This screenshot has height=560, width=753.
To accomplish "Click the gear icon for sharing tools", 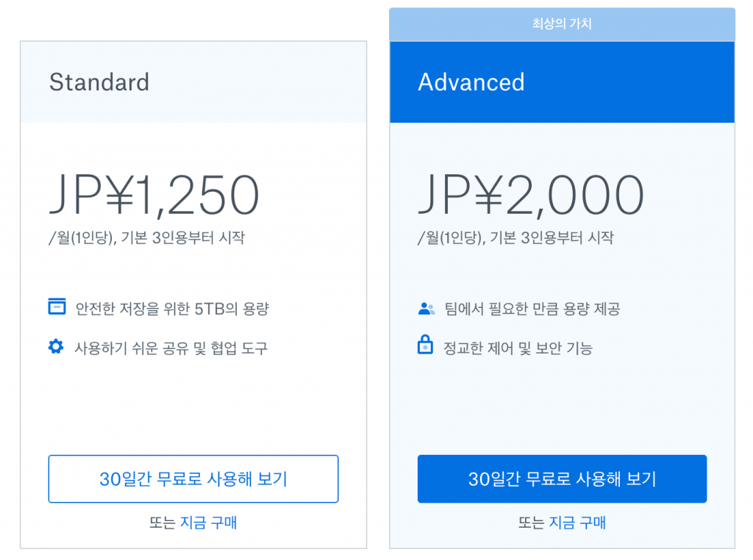I will [x=56, y=346].
